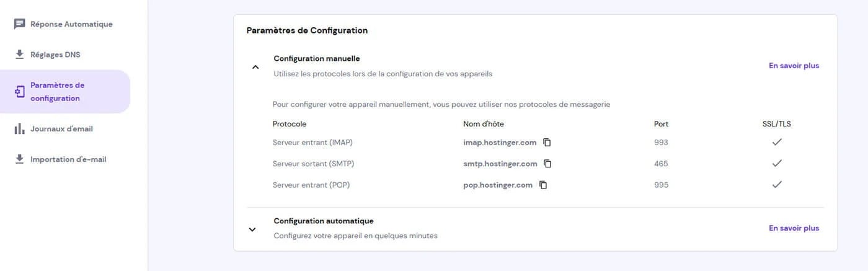Click the Paramètres de configuration sidebar icon
868x271 pixels.
point(19,92)
